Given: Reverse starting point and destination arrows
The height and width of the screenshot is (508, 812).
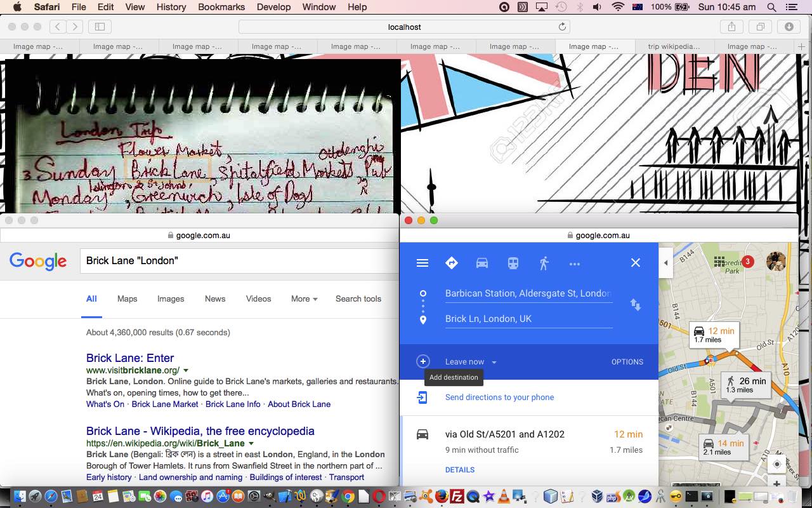Looking at the screenshot, I should (636, 305).
